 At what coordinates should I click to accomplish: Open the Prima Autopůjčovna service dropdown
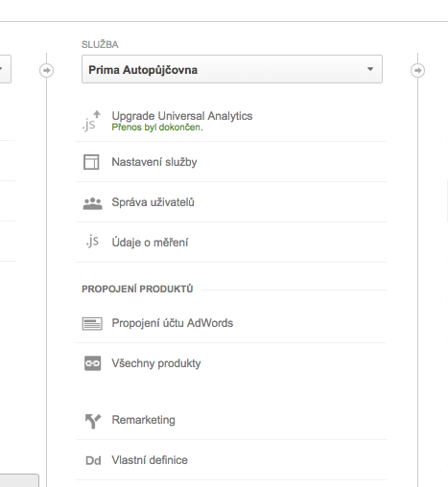[x=232, y=69]
